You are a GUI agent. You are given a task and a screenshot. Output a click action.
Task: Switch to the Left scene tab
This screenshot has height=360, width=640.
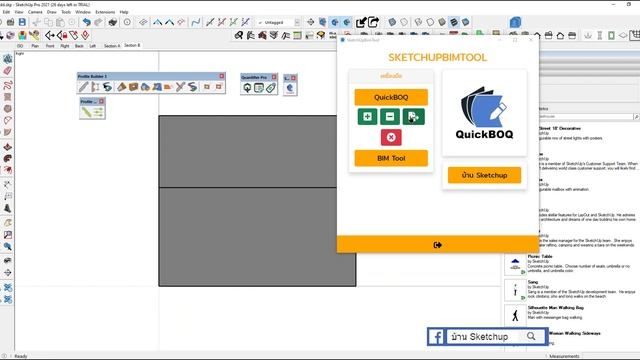click(93, 46)
